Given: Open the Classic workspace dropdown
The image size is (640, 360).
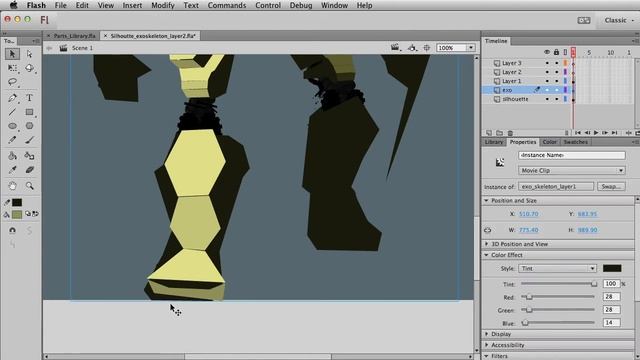Looking at the screenshot, I should [619, 20].
